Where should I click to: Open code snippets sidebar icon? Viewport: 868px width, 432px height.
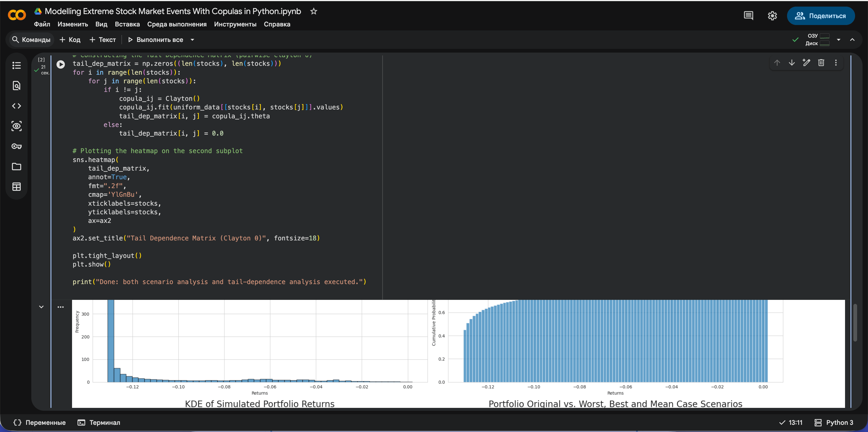click(17, 106)
